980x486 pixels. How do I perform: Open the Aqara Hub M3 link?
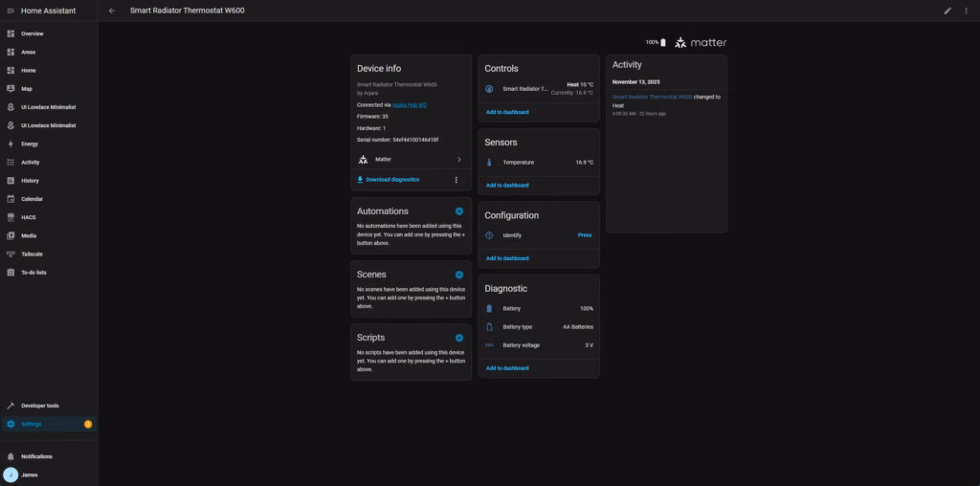411,104
